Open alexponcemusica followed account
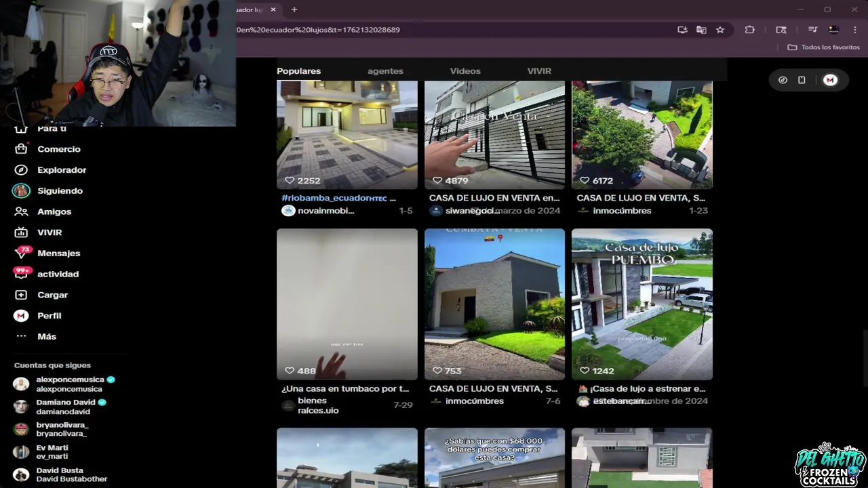868x488 pixels. pyautogui.click(x=64, y=384)
